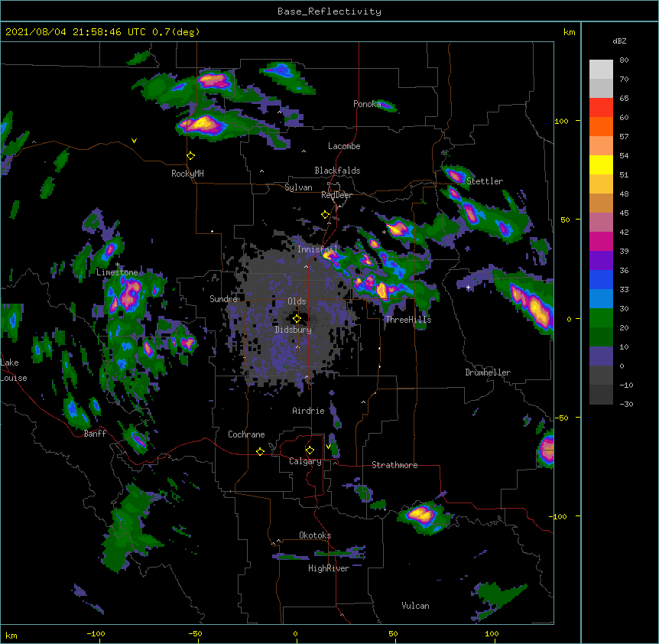Viewport: 659px width, 644px height.
Task: Click the Lake Louise label
Action: pos(14,370)
